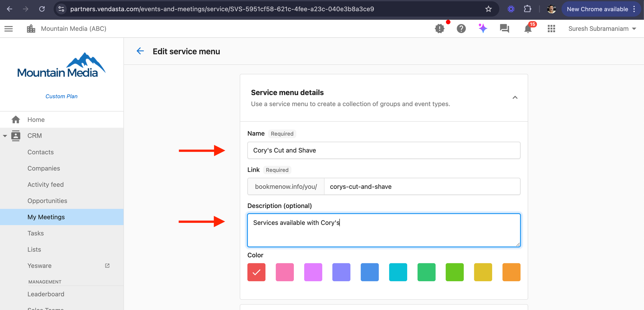644x310 pixels.
Task: Select the orange color swatch
Action: pos(512,272)
